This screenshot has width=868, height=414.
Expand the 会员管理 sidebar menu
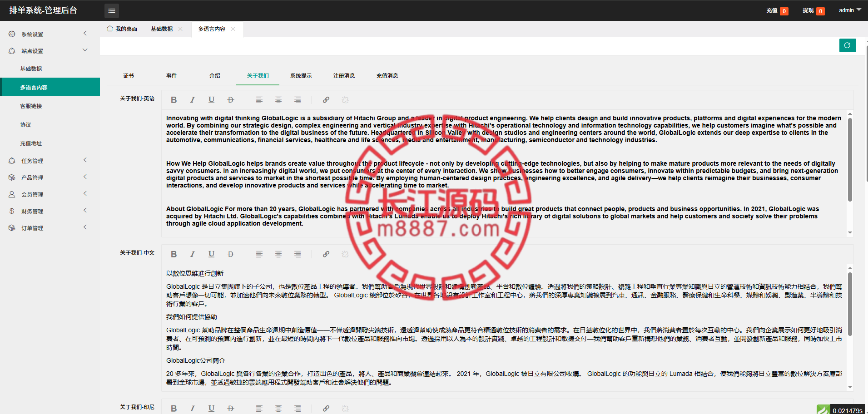[x=50, y=194]
